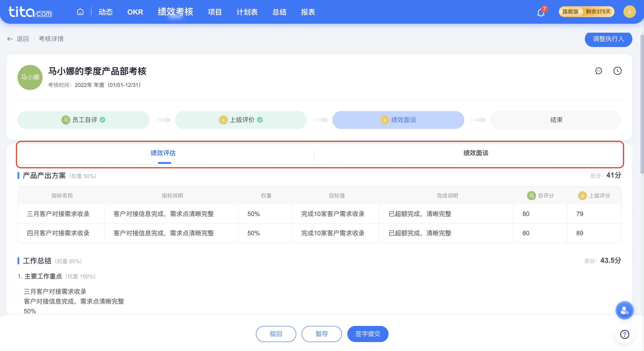Click the 完成说明 column header

click(447, 195)
